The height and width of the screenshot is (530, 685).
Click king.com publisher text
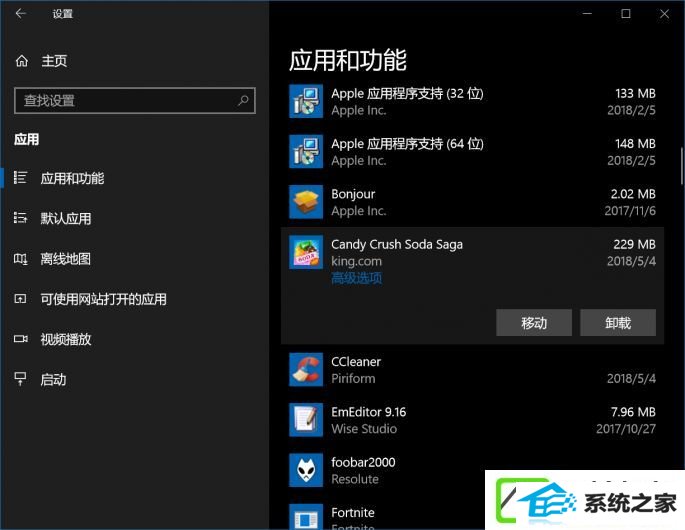click(356, 261)
